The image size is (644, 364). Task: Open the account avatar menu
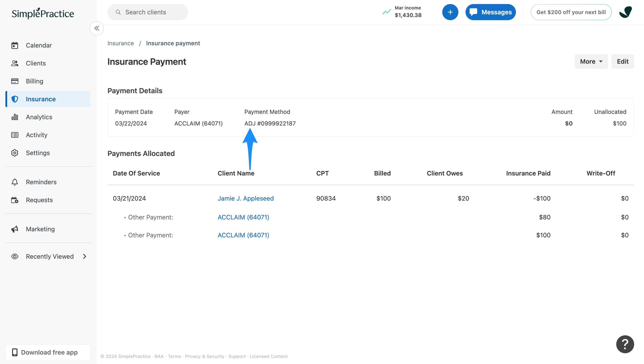pos(625,12)
